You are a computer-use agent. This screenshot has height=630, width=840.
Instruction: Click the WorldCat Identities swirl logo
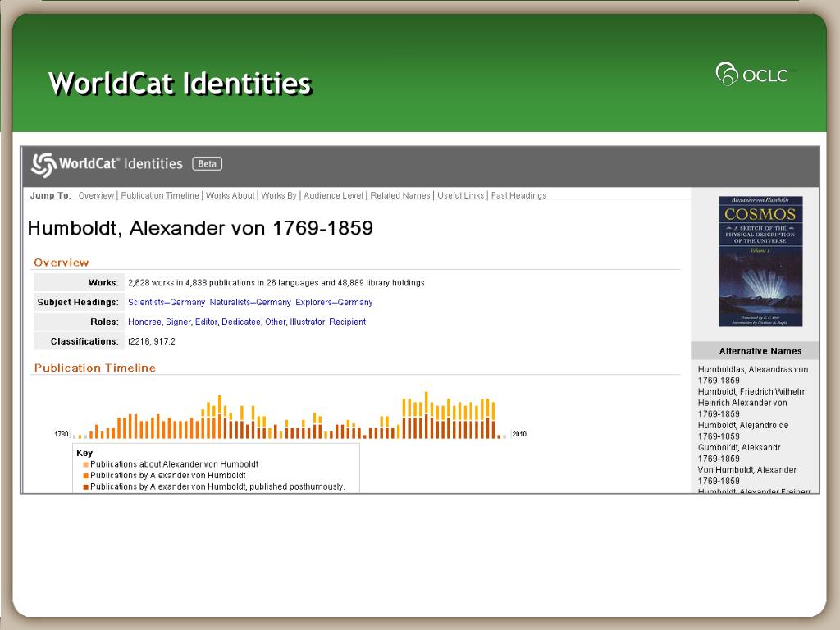43,164
